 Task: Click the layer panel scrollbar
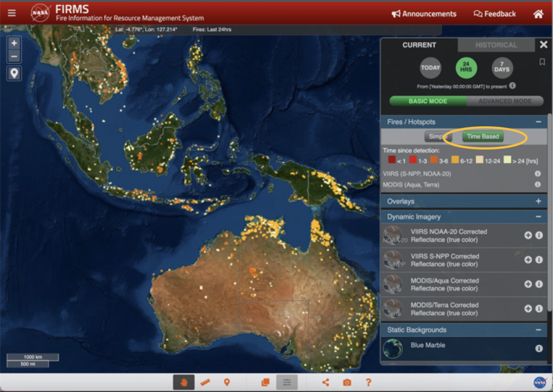pos(550,212)
